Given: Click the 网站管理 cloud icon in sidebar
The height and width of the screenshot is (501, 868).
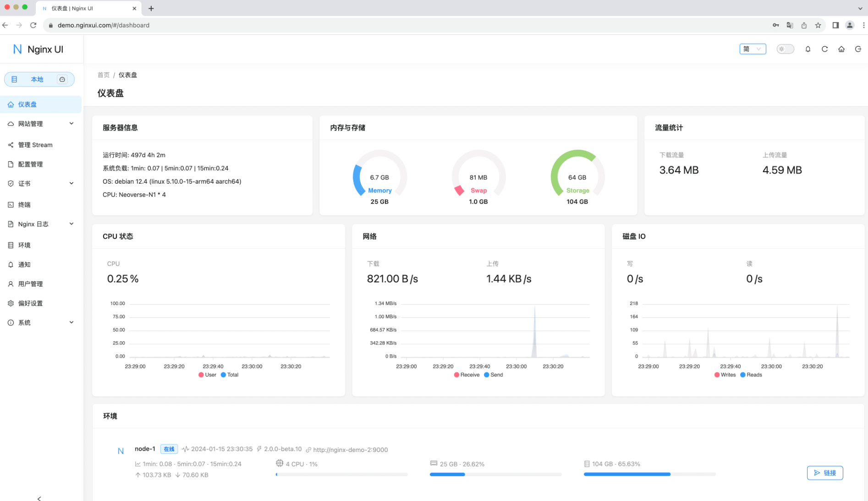Looking at the screenshot, I should pyautogui.click(x=11, y=124).
